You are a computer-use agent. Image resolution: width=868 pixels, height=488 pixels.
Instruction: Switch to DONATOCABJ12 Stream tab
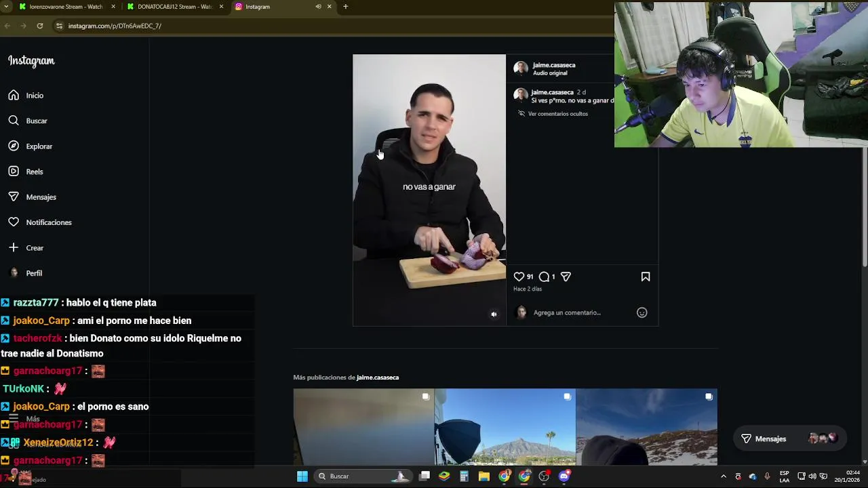click(174, 7)
